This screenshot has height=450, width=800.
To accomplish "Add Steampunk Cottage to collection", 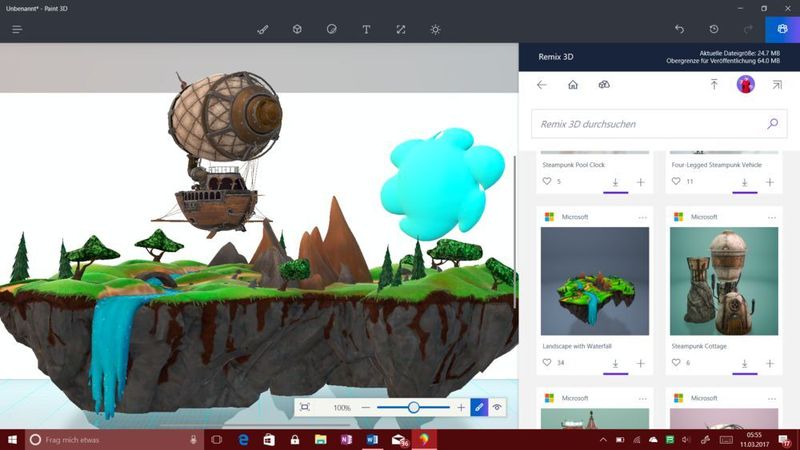I will click(769, 363).
